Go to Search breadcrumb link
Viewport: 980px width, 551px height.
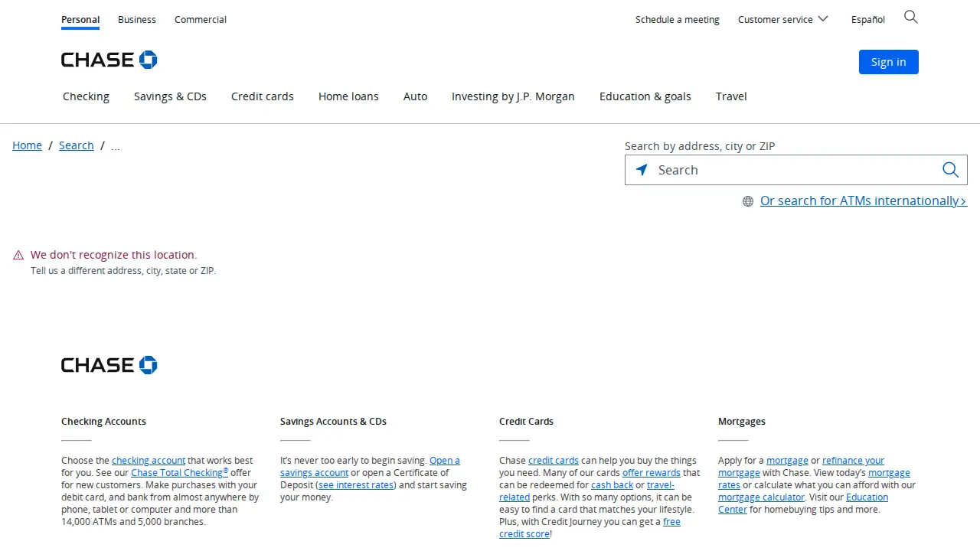pos(77,145)
